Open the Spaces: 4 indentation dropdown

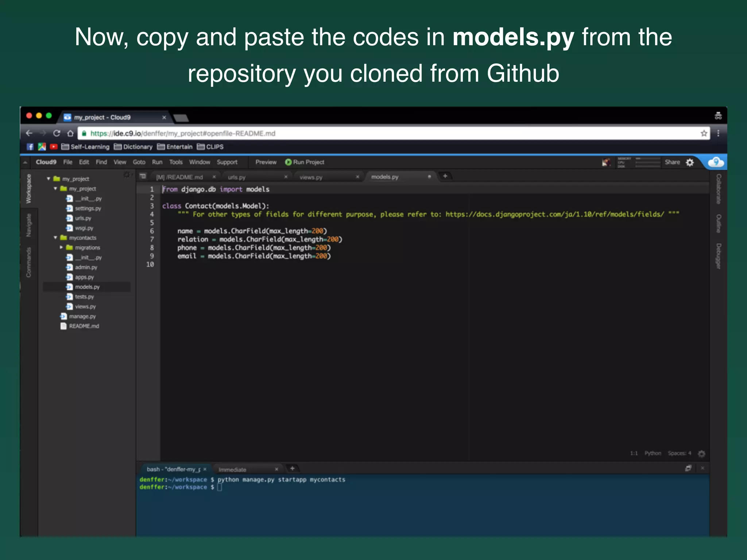click(679, 453)
